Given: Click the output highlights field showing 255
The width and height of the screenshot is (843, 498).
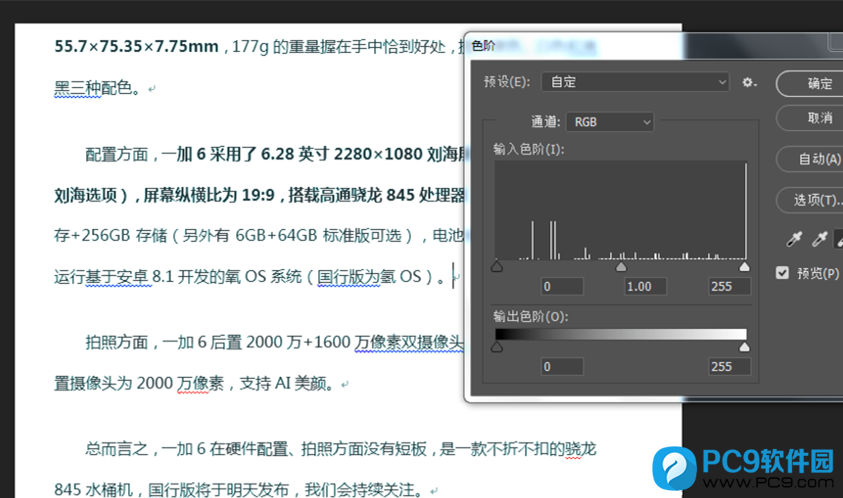Looking at the screenshot, I should (x=729, y=367).
